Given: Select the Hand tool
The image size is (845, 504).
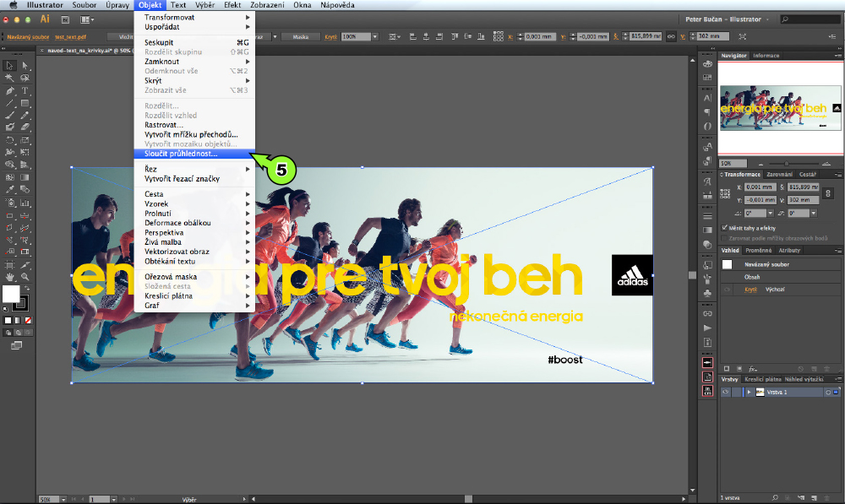Looking at the screenshot, I should (x=9, y=277).
